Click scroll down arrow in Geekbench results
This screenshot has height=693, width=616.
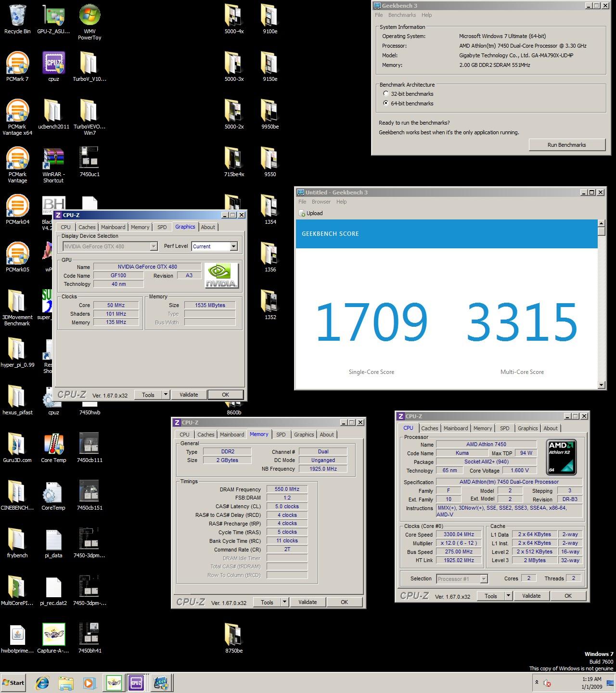pos(601,385)
